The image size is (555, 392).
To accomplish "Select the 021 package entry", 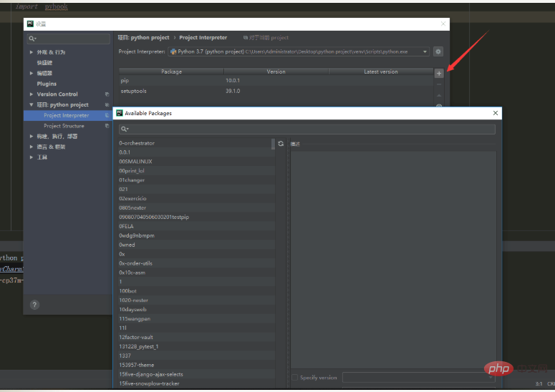I will tap(196, 189).
